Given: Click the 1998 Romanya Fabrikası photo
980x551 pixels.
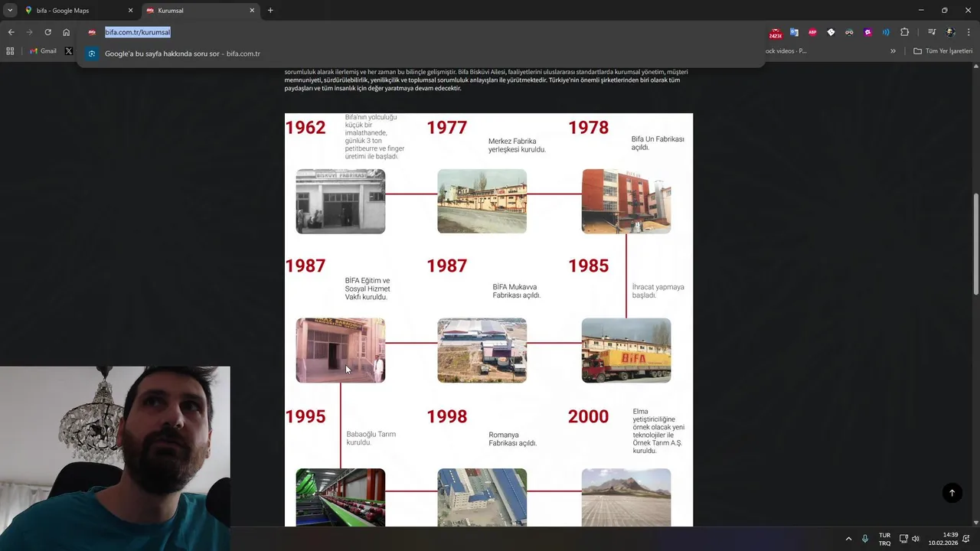Looking at the screenshot, I should tap(482, 497).
